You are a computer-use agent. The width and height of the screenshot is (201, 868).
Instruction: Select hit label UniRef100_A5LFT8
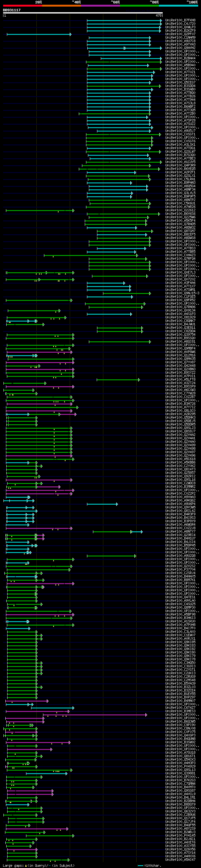click(x=180, y=379)
